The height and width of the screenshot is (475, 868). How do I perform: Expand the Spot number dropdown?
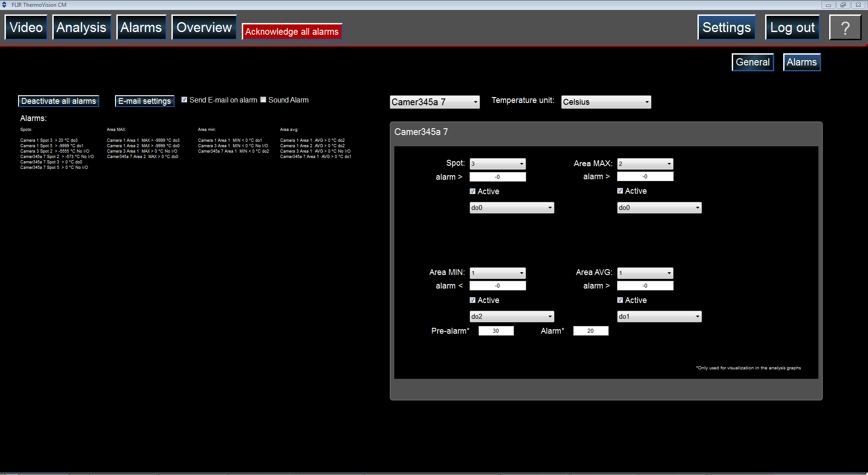497,164
